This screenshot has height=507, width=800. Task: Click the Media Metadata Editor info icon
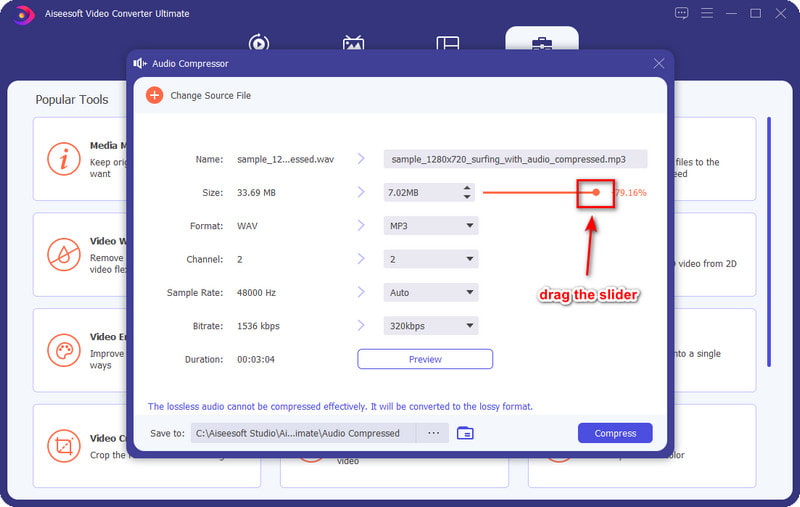point(64,158)
